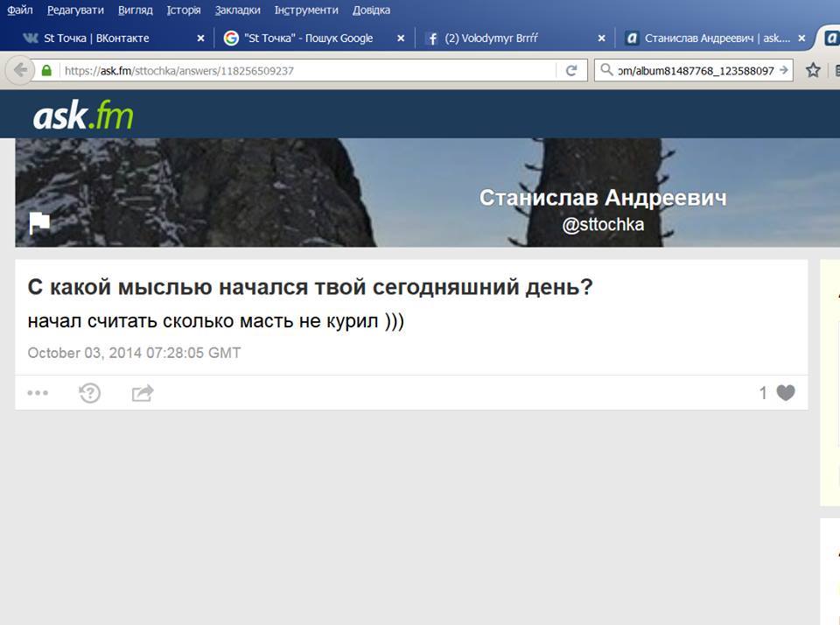The image size is (840, 625).
Task: Like the answer with heart icon
Action: click(786, 393)
